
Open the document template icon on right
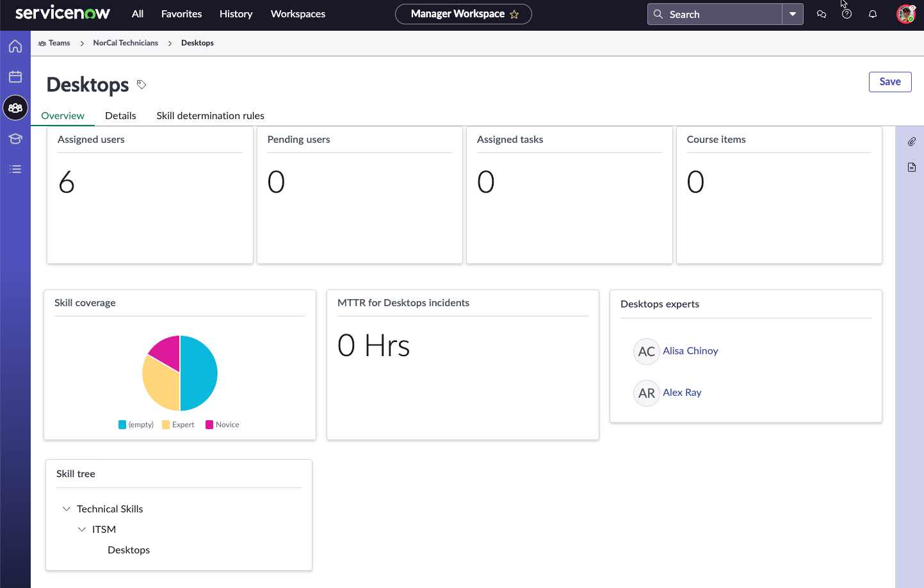point(912,167)
